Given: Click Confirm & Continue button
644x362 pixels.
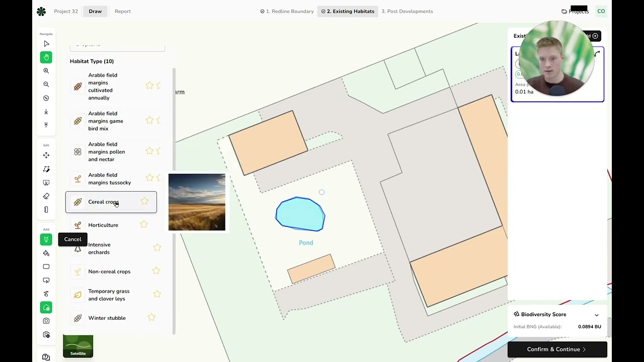Looking at the screenshot, I should (x=557, y=349).
